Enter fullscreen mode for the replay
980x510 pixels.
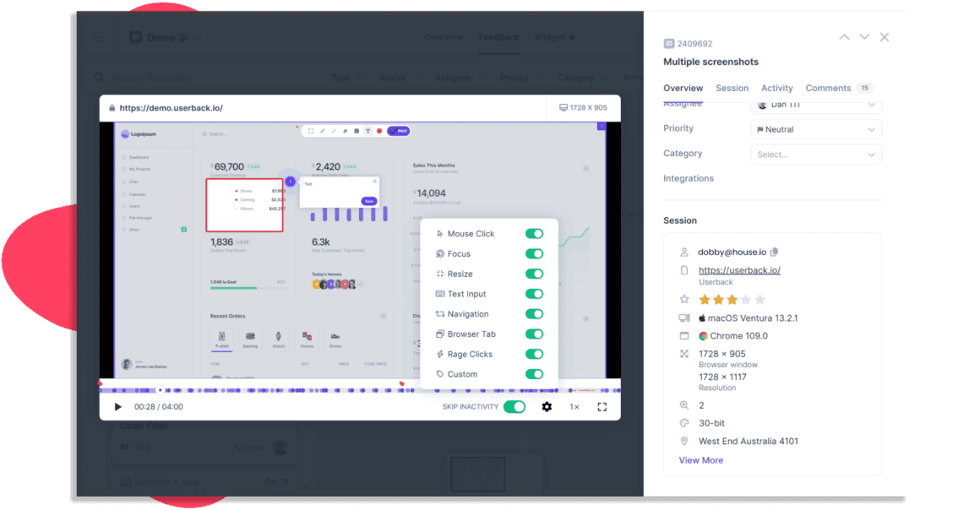(602, 407)
